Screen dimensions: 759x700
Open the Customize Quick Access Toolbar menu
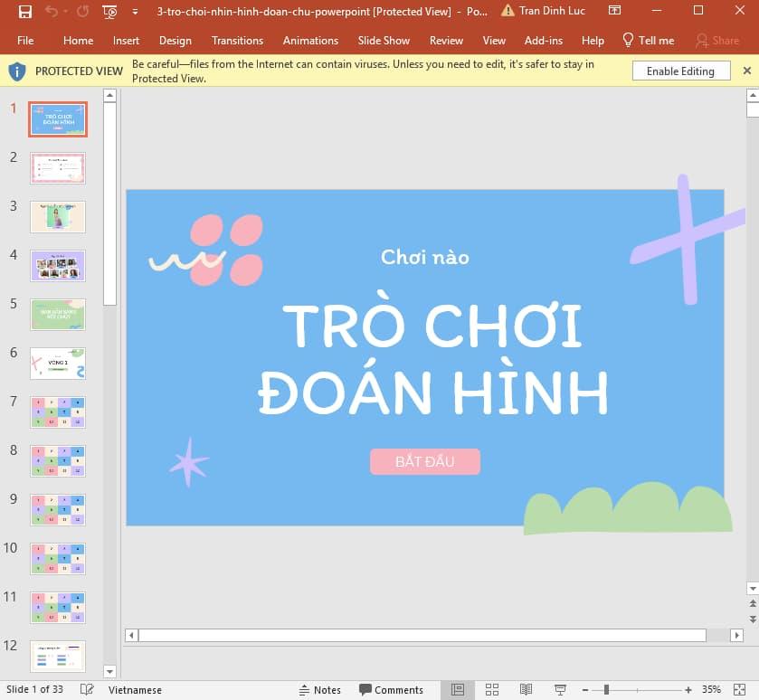(x=135, y=10)
